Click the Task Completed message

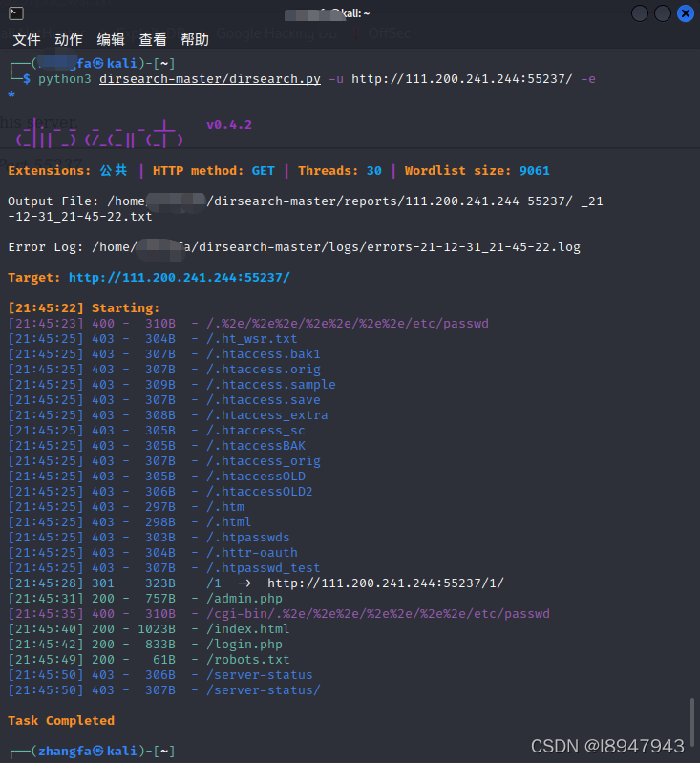tap(61, 721)
